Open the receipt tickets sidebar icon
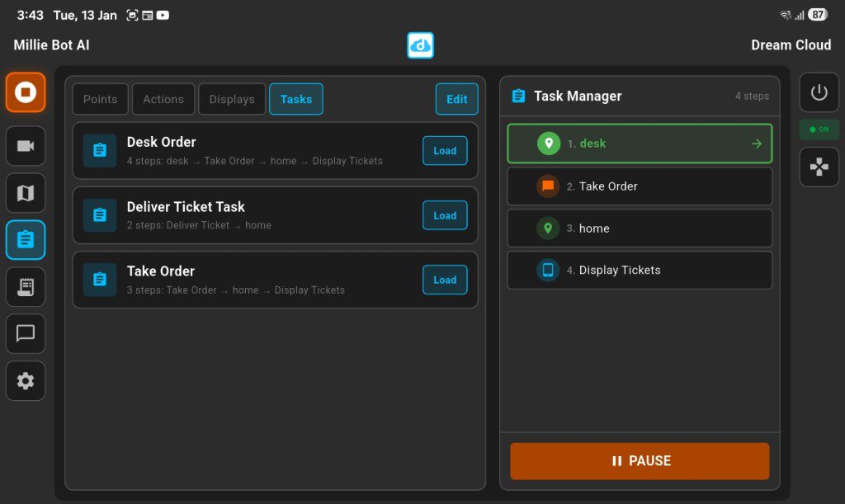Viewport: 845px width, 504px height. 26,287
